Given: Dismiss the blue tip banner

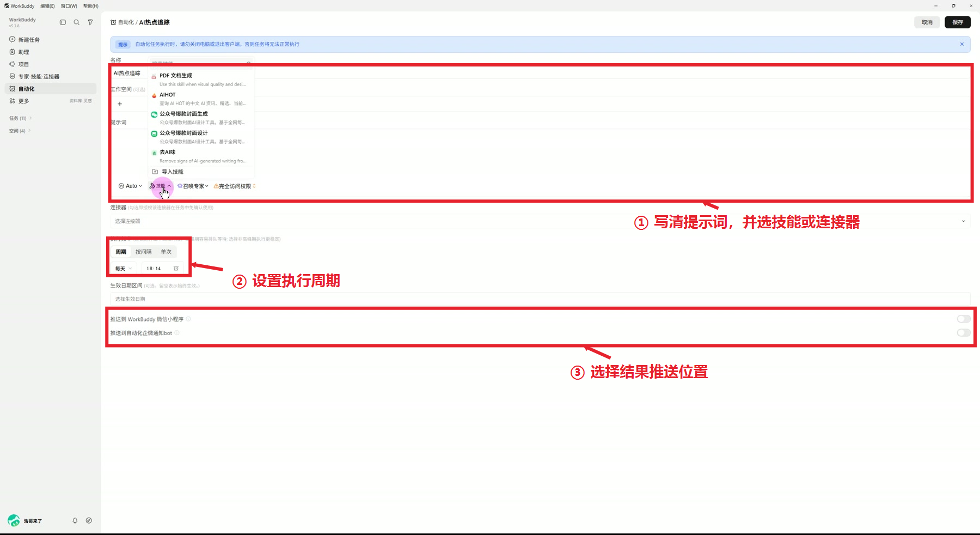Looking at the screenshot, I should (961, 44).
